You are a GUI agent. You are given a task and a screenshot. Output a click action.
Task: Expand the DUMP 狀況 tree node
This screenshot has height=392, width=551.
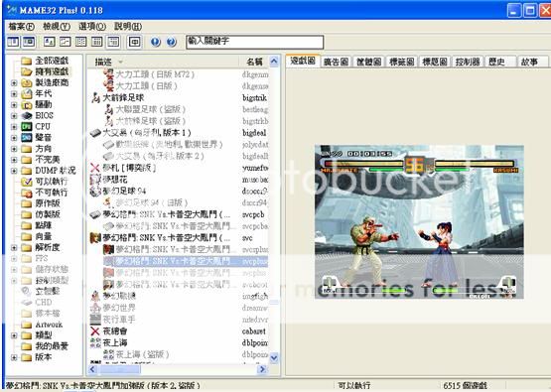[x=14, y=171]
